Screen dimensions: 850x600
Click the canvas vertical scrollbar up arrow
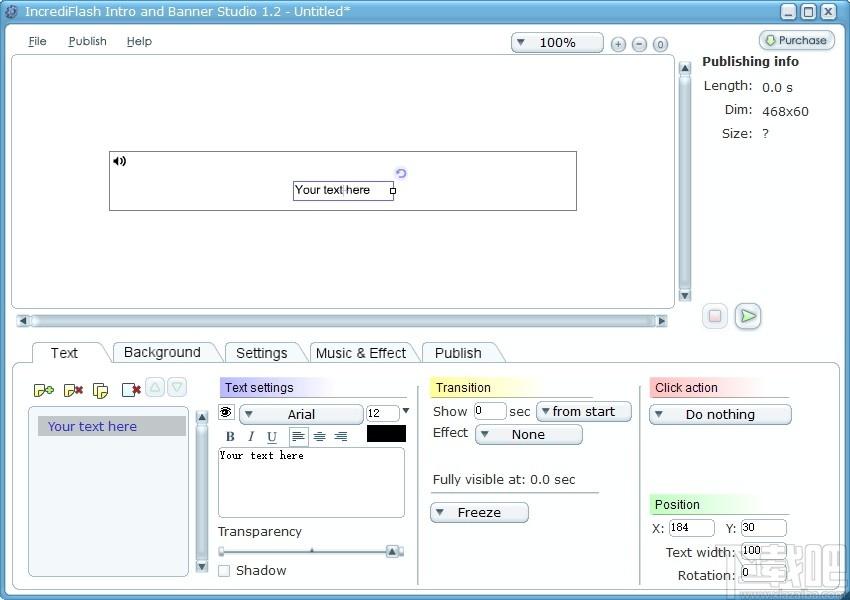(685, 68)
